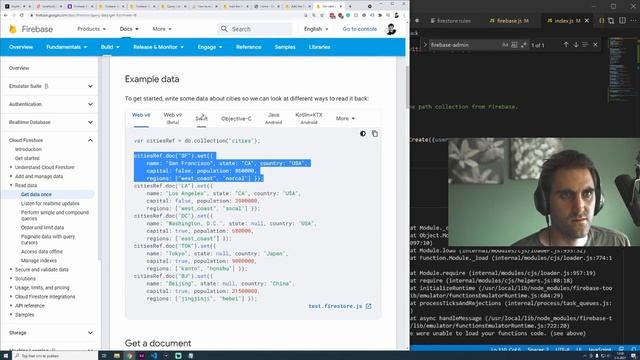Open external link icon beside test.firestore.js
Viewport: 640px width, 360px height.
click(369, 306)
